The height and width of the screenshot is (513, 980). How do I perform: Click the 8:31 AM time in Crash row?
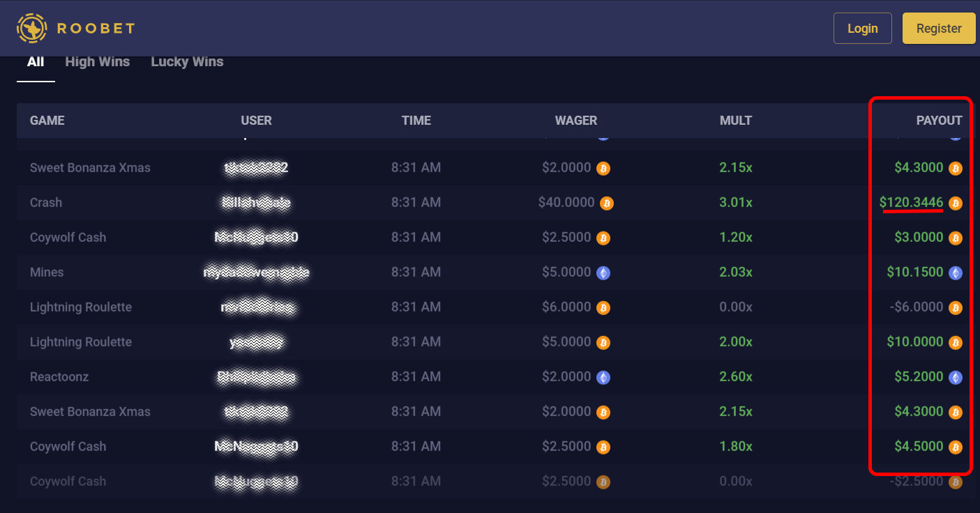pyautogui.click(x=416, y=203)
